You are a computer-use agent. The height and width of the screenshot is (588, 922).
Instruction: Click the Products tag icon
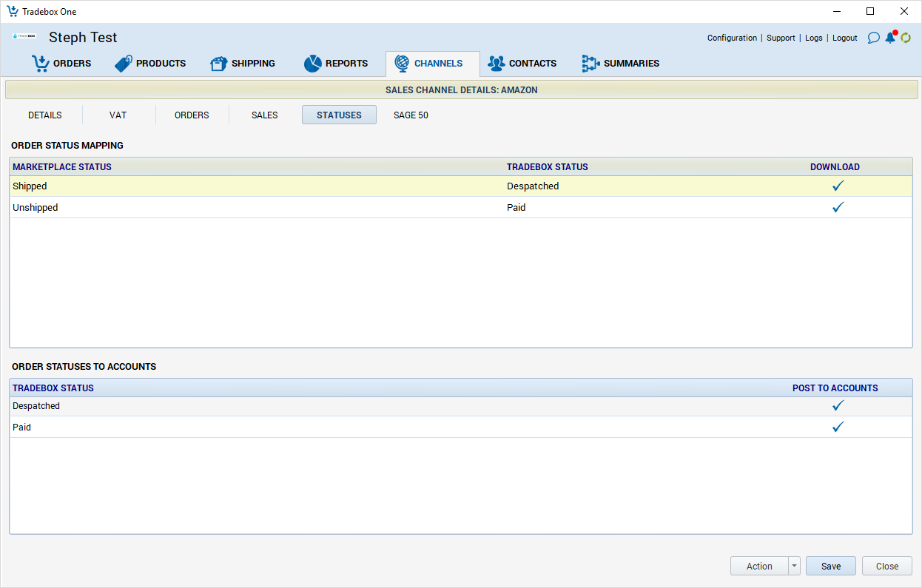tap(123, 64)
